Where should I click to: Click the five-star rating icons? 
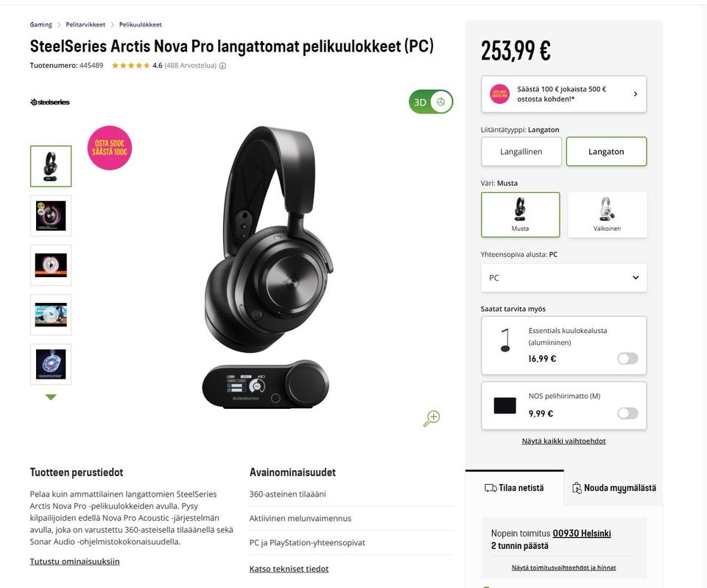click(x=131, y=66)
